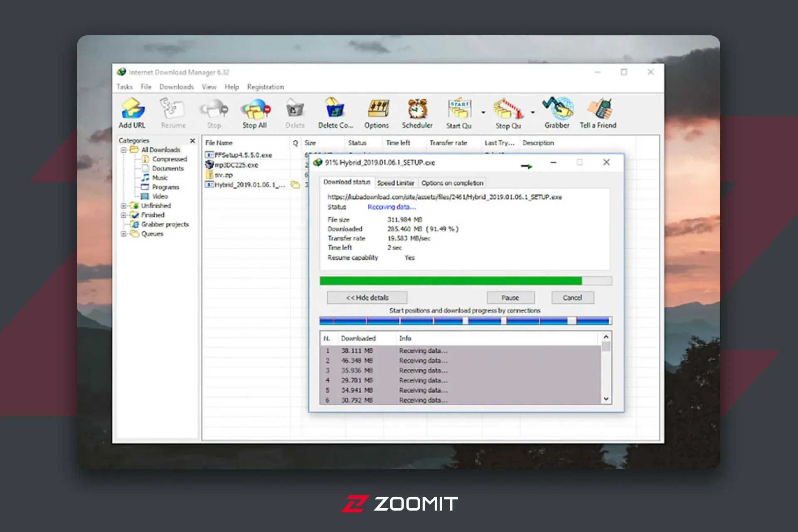Cancel the current download
Screen dimensions: 798x532
point(572,298)
